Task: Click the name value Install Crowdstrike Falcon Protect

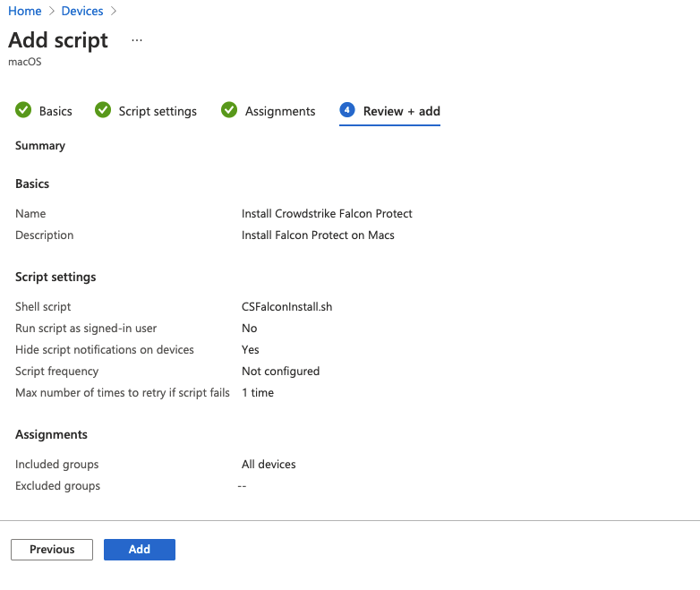Action: tap(327, 213)
